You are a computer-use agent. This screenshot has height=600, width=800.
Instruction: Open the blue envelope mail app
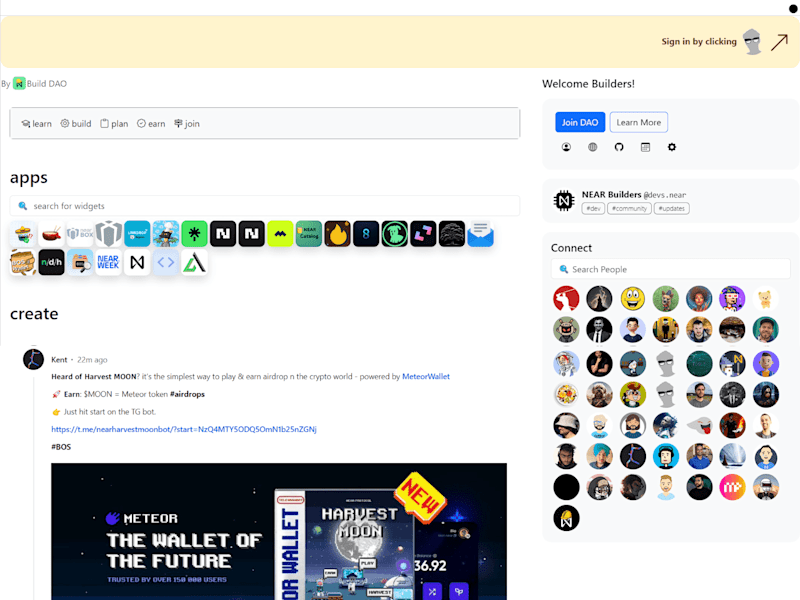point(480,234)
